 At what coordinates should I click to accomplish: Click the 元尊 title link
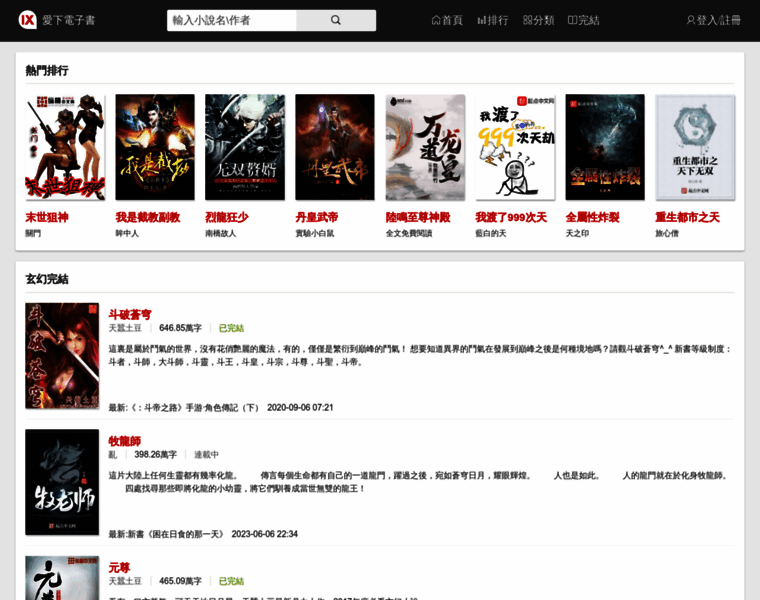coord(119,568)
